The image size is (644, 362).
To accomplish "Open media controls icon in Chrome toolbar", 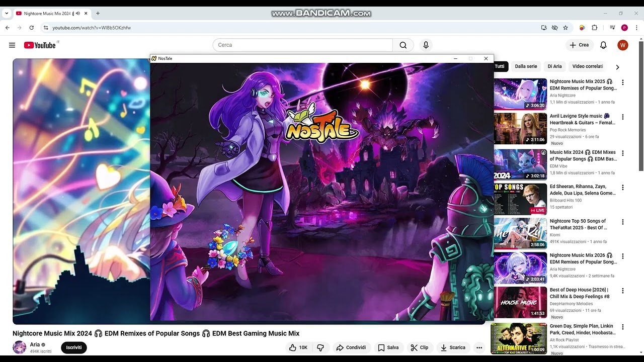I will coord(612,28).
